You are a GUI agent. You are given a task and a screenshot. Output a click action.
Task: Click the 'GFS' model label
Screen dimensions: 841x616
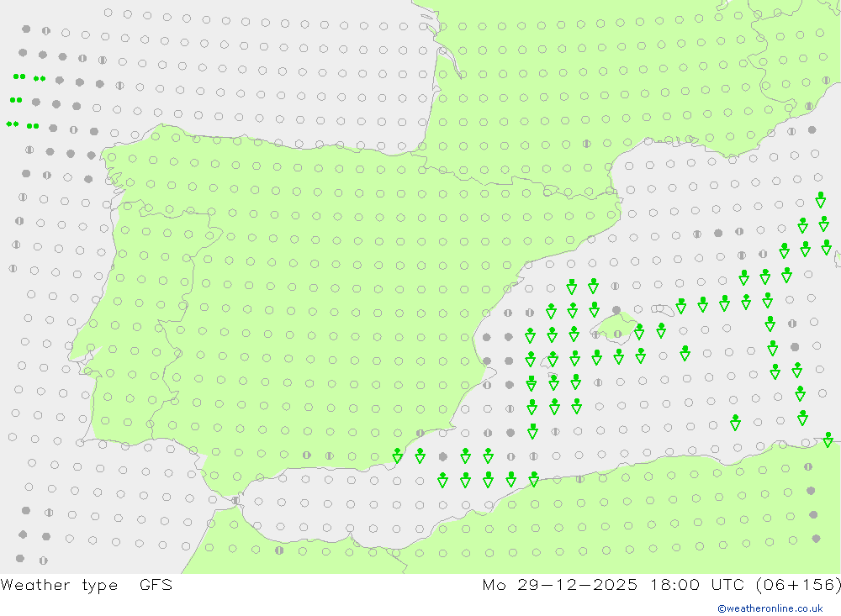tap(156, 584)
